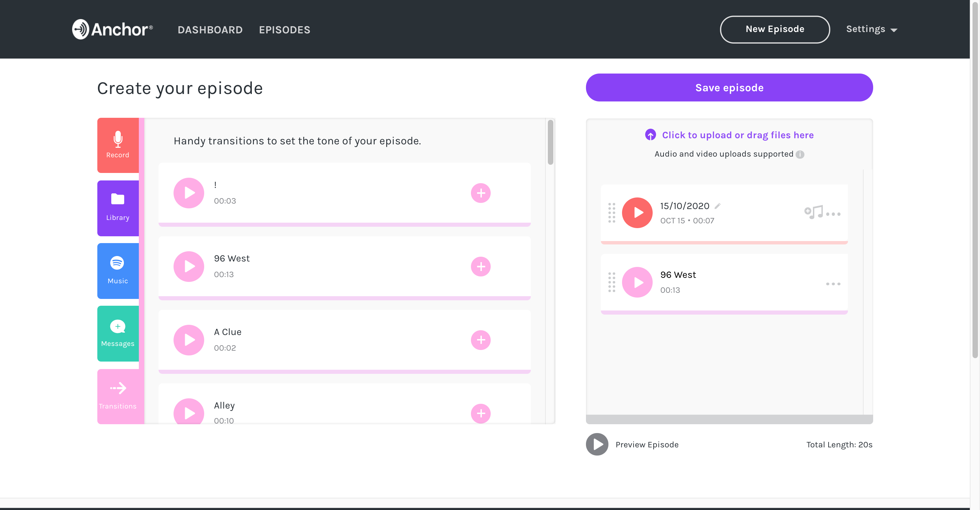Click add button for 96 West transition

[481, 267]
